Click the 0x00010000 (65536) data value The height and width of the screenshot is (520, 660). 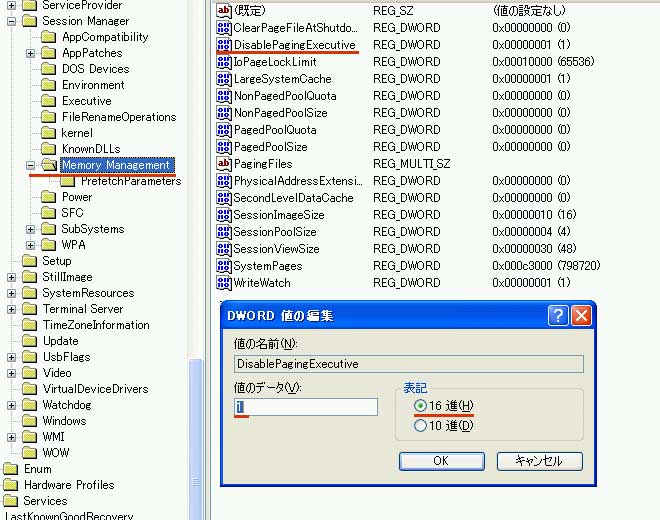pyautogui.click(x=543, y=62)
